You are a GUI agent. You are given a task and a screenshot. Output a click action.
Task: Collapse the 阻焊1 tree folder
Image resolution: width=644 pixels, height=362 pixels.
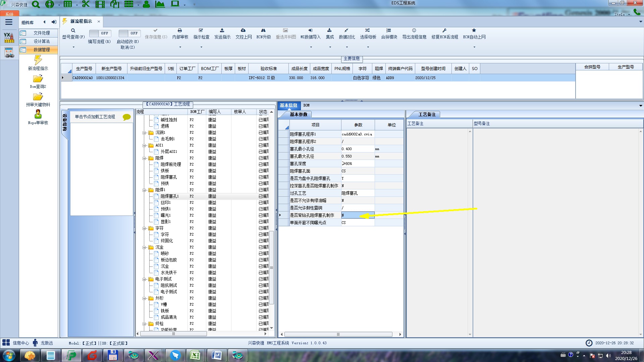144,190
